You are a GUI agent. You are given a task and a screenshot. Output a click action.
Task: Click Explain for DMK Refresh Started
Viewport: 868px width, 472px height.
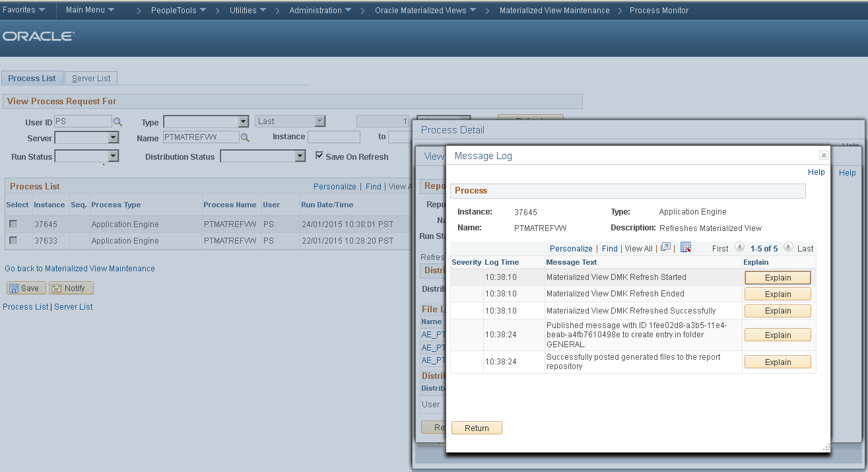coord(778,278)
